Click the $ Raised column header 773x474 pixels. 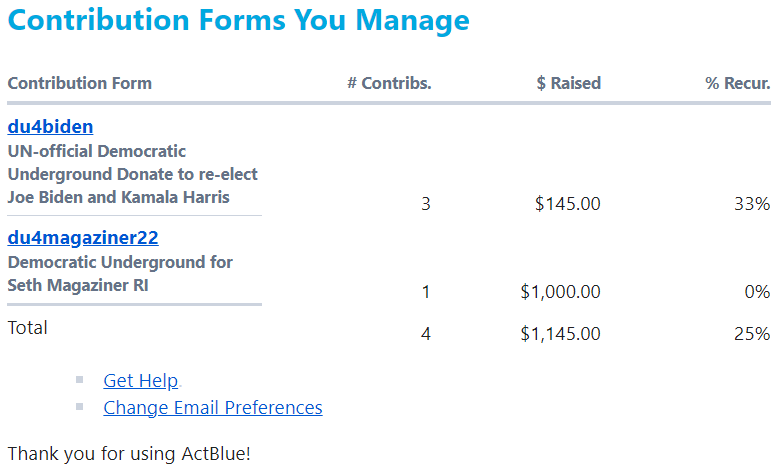point(568,83)
